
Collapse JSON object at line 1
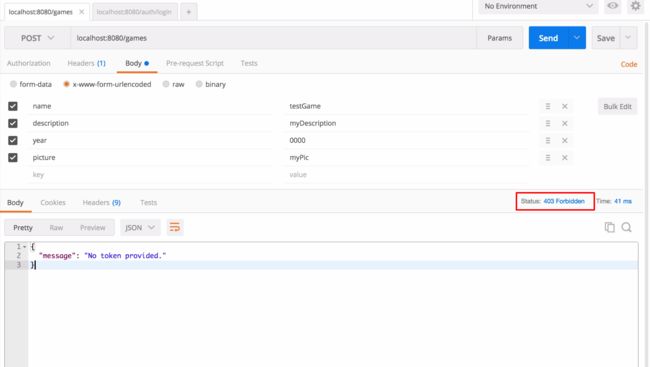[24, 247]
